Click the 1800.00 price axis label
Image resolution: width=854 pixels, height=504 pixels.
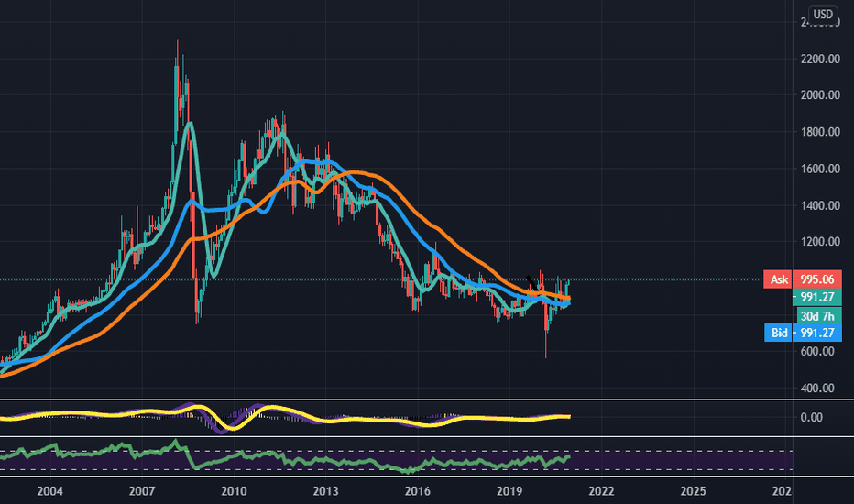pos(820,132)
